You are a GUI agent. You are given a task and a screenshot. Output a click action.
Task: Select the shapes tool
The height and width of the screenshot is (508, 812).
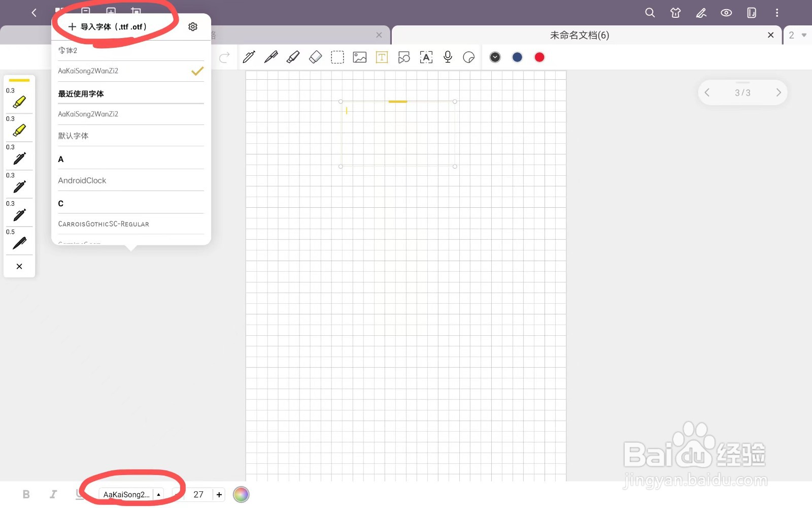point(404,57)
